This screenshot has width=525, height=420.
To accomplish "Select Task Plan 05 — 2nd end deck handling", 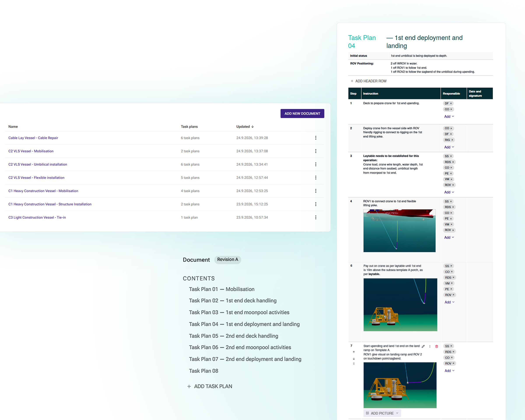I will pos(234,336).
